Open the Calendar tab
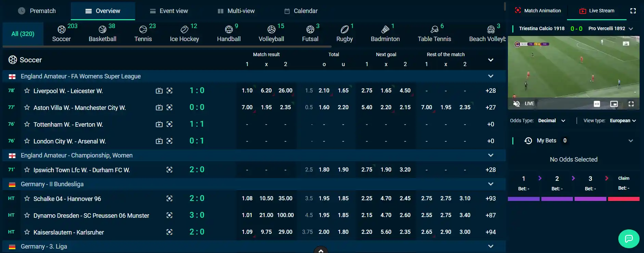The width and height of the screenshot is (644, 253). tap(301, 11)
